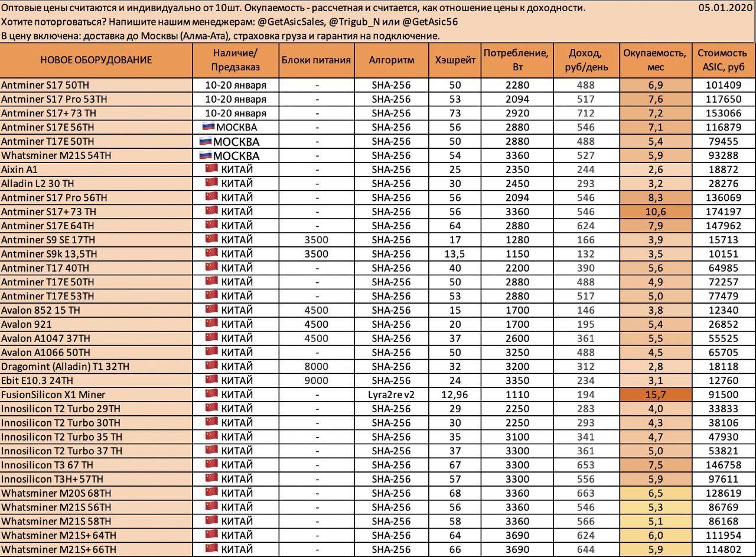Click the Russian flag beside Whatsminer M21S 54TH
Viewport: 756px width, 557px height.
pos(206,155)
